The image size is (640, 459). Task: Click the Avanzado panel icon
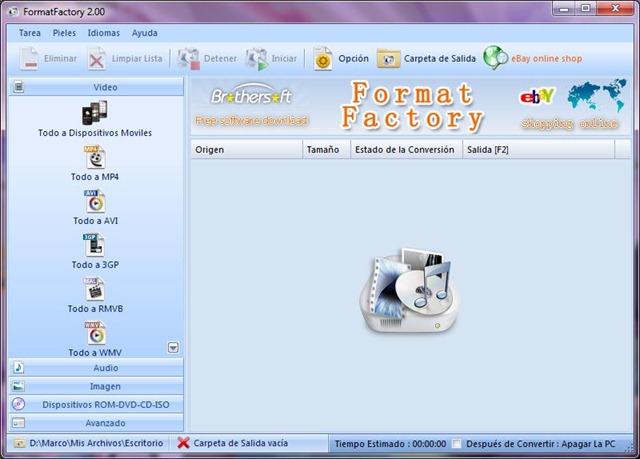[18, 423]
